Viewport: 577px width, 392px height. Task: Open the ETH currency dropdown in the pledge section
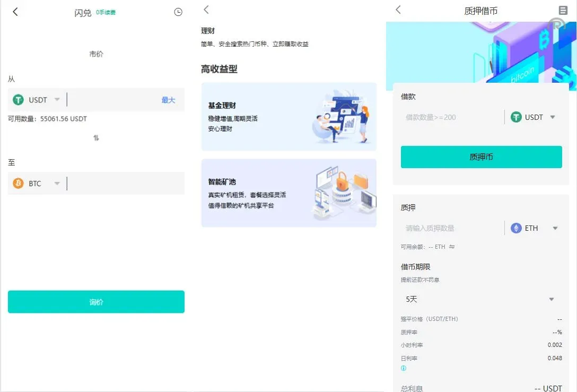tap(554, 228)
